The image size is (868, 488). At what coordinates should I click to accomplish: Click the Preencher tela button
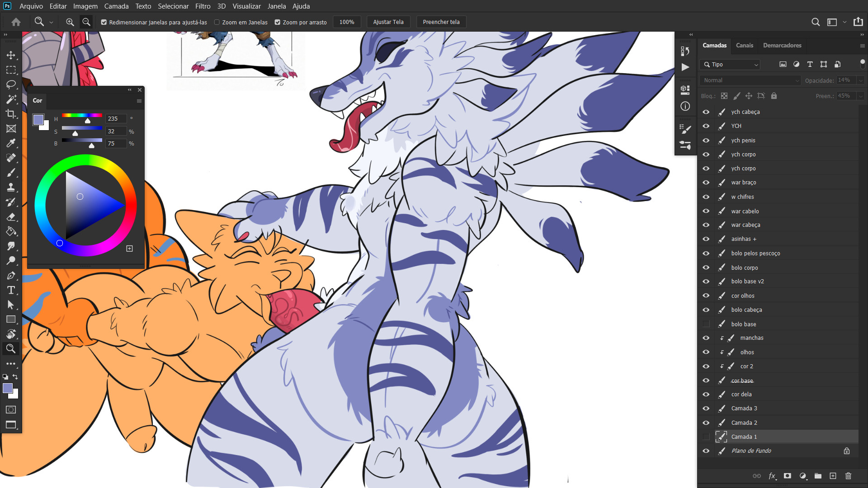pos(441,22)
